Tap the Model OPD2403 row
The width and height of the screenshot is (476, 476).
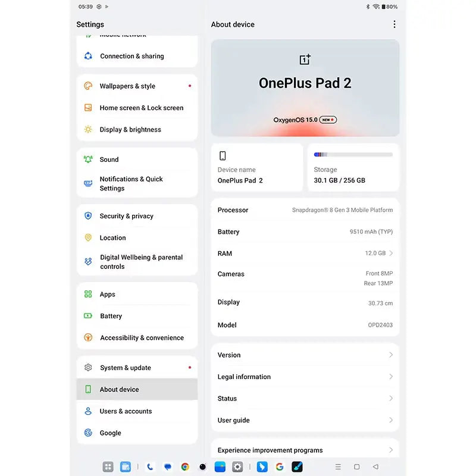[x=305, y=325]
